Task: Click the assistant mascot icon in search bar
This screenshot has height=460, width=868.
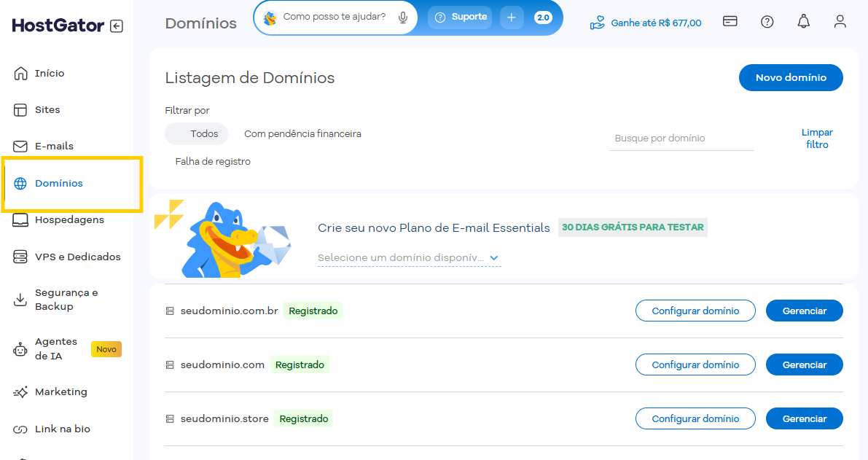Action: coord(270,18)
